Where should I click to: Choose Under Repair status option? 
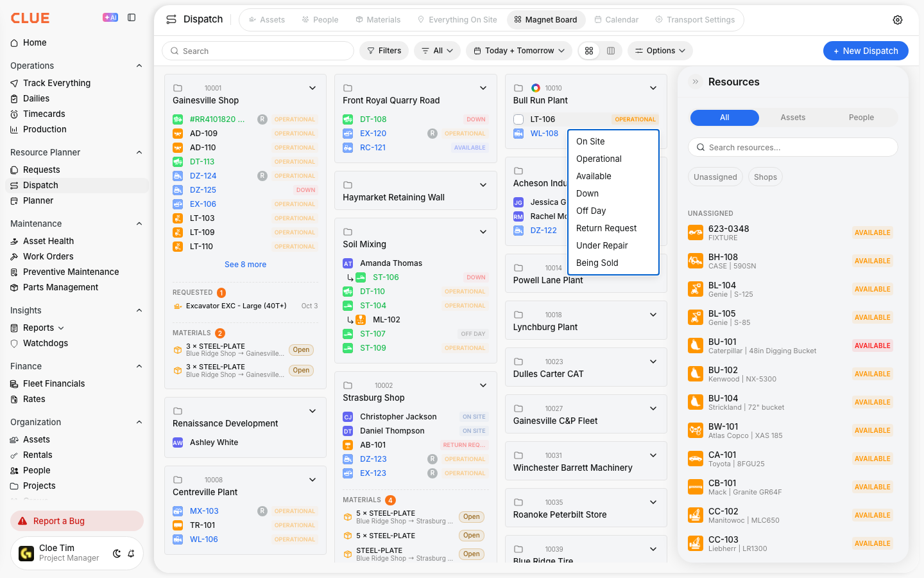point(613,245)
